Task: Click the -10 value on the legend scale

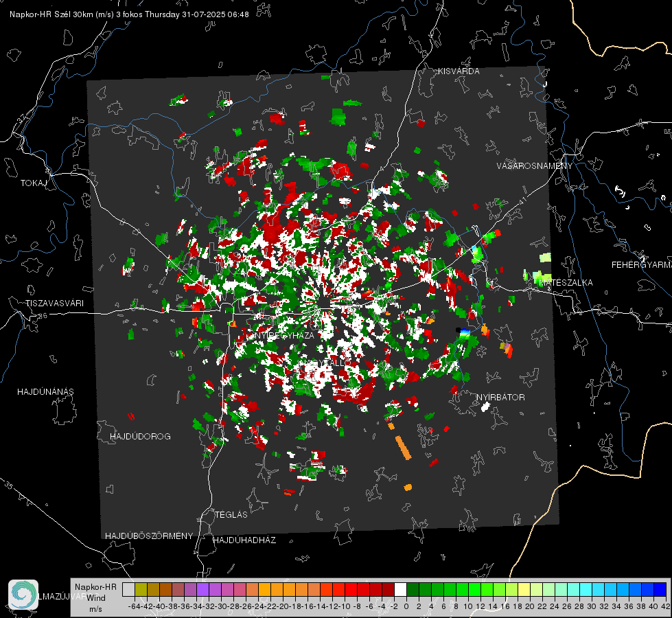Action: tap(344, 606)
